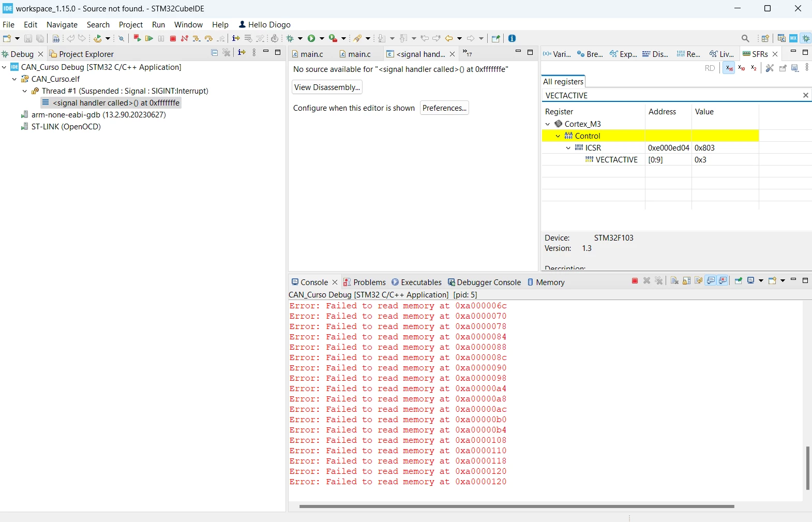Click the Resume debug toolbar icon
Viewport: 812px width, 522px height.
[x=149, y=38]
